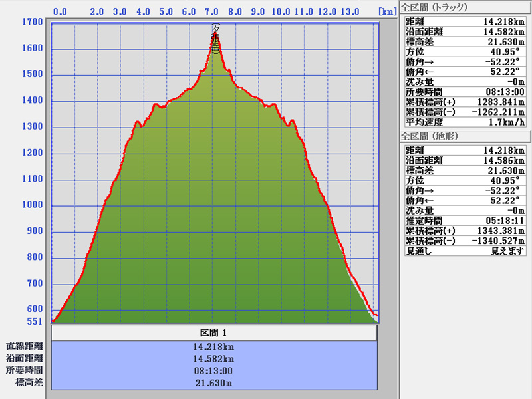The height and width of the screenshot is (399, 532).
Task: Click the [km] unit label
Action: click(x=386, y=12)
